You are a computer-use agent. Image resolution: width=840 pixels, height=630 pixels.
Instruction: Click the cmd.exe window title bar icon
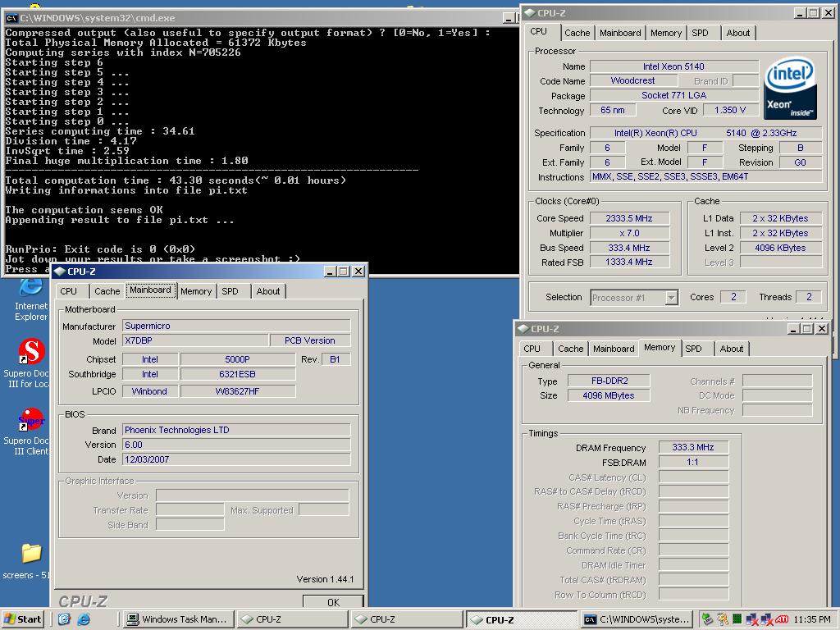(11, 18)
